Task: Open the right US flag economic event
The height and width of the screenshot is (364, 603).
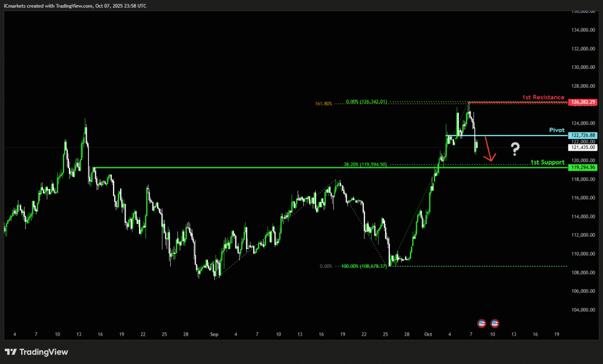Action: [x=495, y=323]
